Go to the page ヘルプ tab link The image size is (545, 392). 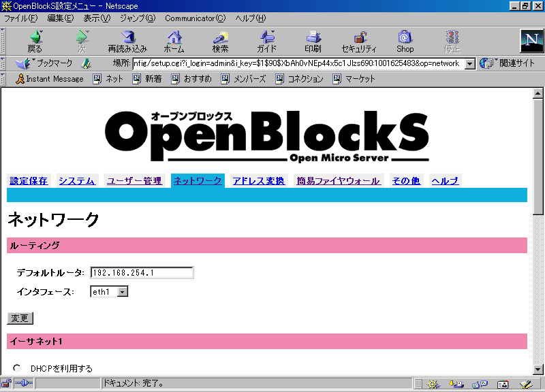pyautogui.click(x=446, y=181)
